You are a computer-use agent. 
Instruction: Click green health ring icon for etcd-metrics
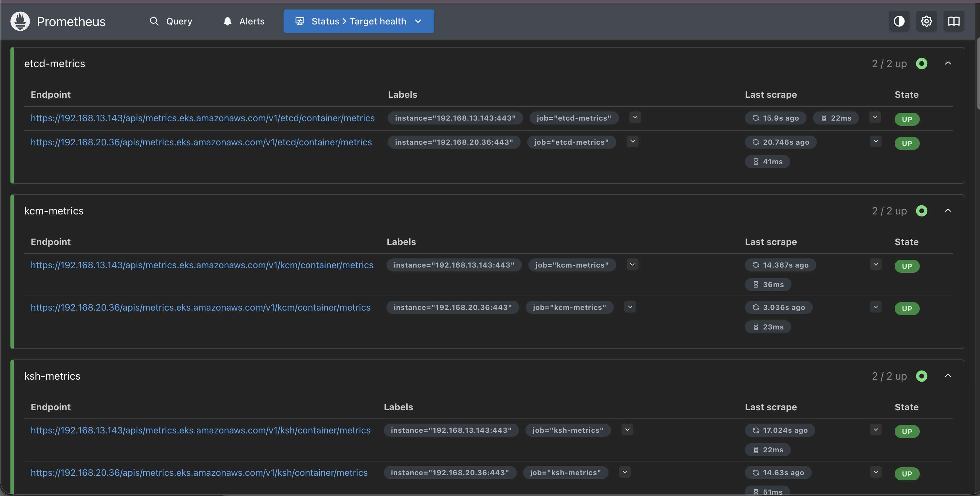pos(921,64)
